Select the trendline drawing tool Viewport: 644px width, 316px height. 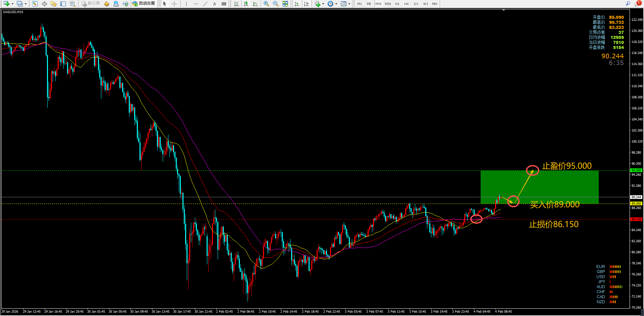[x=205, y=4]
